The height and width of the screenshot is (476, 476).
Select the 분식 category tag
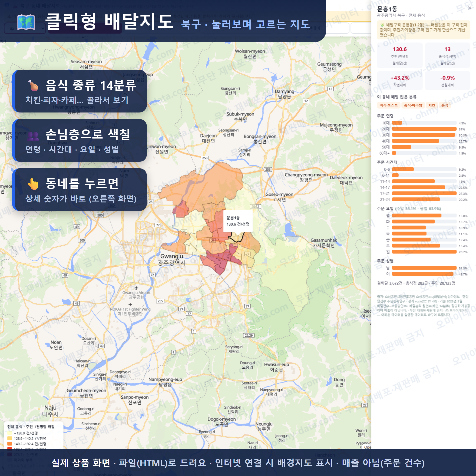click(x=445, y=105)
